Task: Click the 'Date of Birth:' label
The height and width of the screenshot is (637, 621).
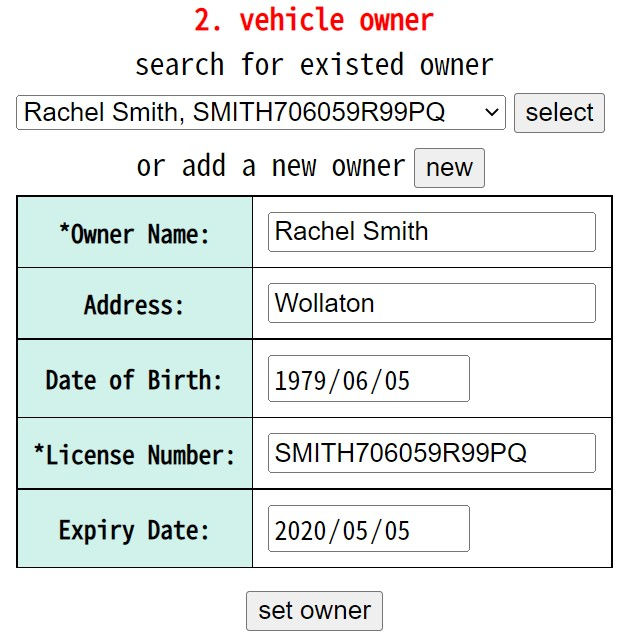Action: 134,380
